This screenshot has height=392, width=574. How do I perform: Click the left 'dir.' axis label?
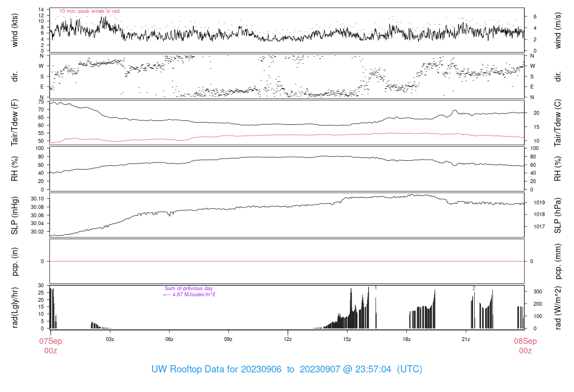coord(15,76)
